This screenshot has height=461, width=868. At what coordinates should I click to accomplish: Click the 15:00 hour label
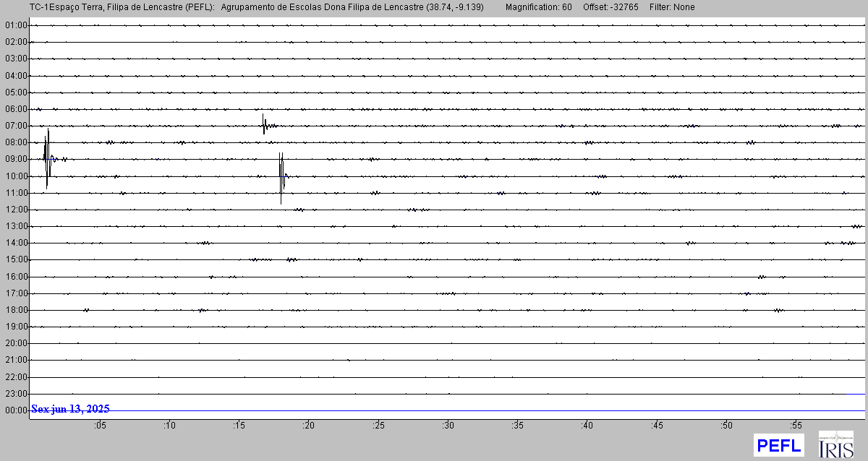click(16, 259)
